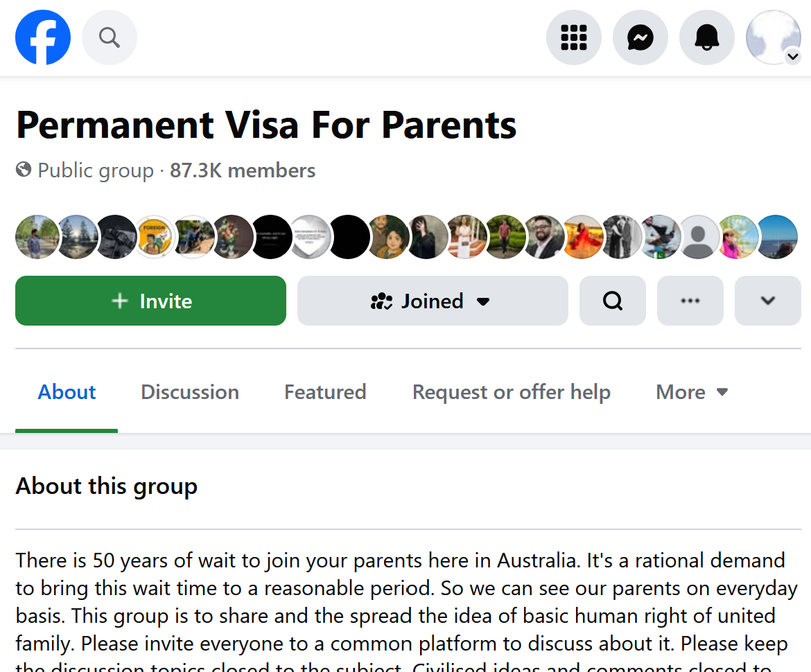Open the three-dot group options button

[690, 301]
